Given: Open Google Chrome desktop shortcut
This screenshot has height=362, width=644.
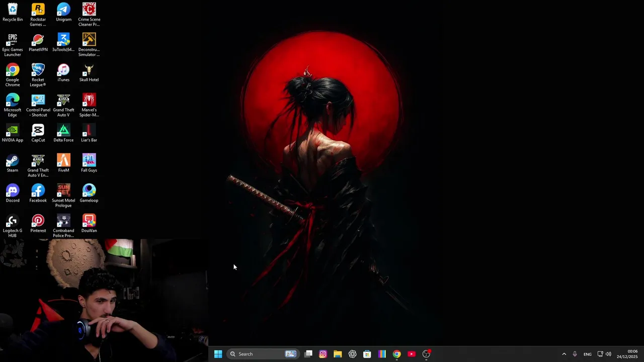Looking at the screenshot, I should tap(13, 75).
